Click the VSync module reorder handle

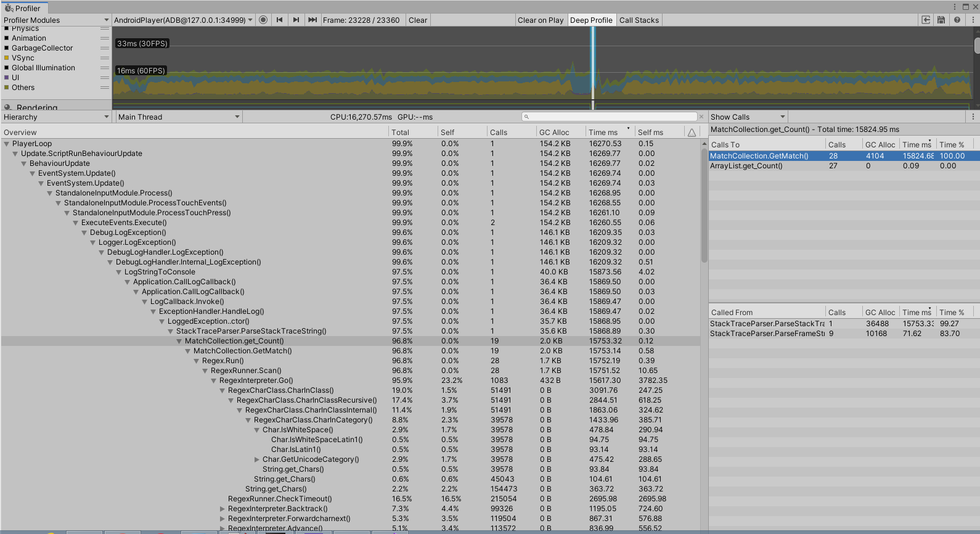point(105,58)
